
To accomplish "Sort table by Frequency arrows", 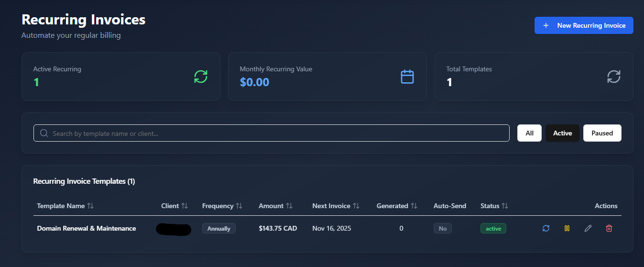I will [239, 206].
